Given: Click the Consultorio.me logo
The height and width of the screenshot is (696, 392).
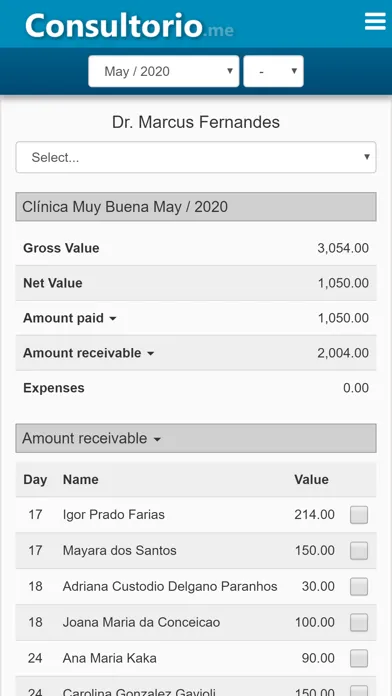Looking at the screenshot, I should point(129,25).
